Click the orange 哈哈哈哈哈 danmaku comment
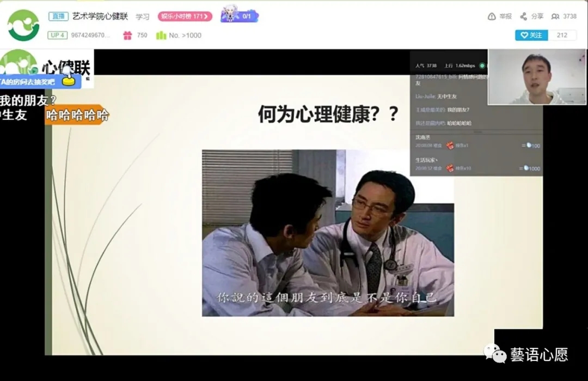Viewport: 588px width, 381px height. (77, 115)
